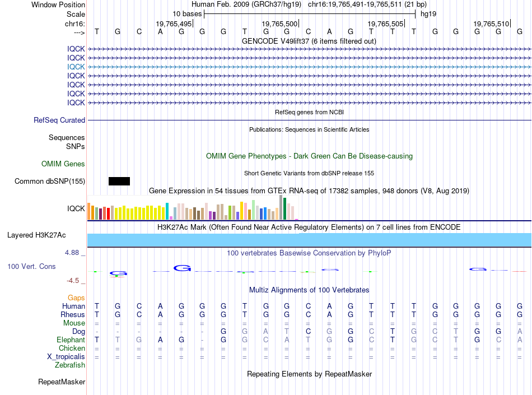Click the light blue IQCK transcript label

coord(76,67)
